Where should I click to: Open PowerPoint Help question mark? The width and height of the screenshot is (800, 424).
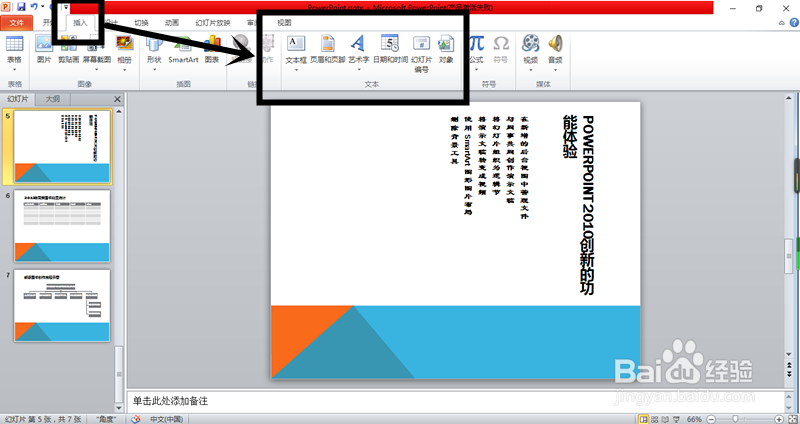coord(794,22)
